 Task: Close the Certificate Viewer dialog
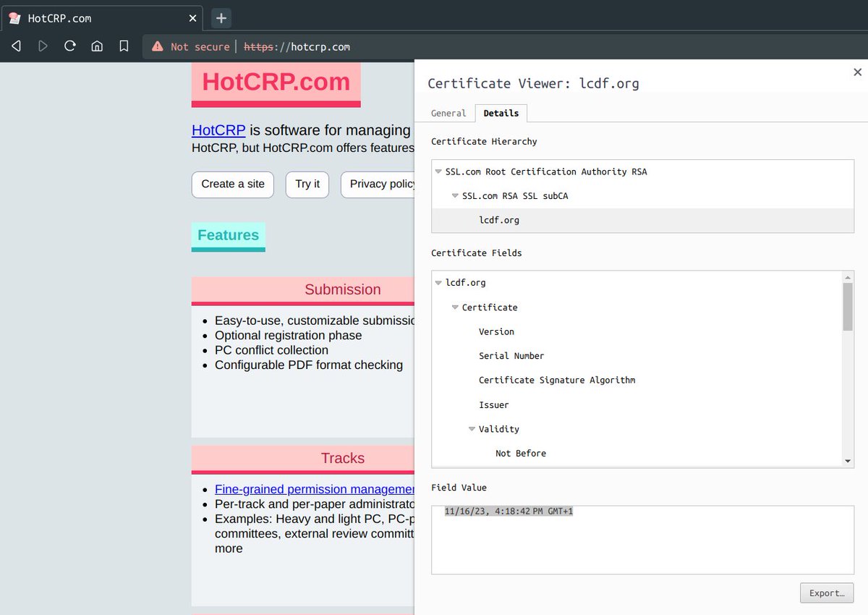(858, 72)
